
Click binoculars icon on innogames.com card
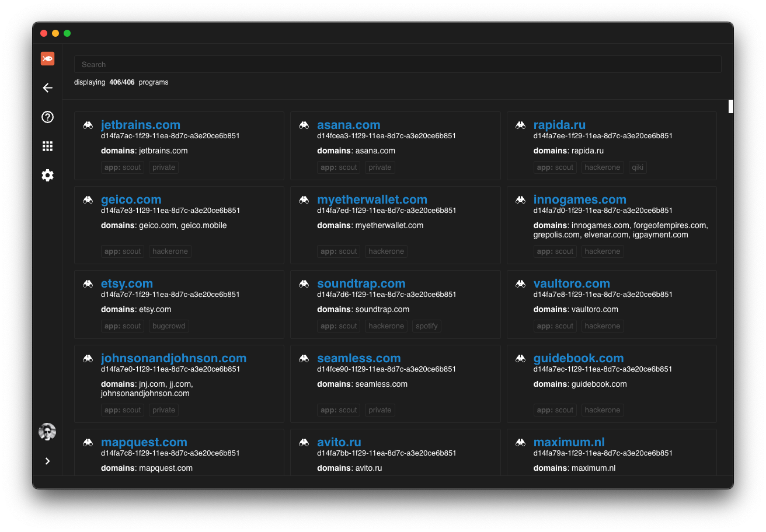pyautogui.click(x=520, y=199)
